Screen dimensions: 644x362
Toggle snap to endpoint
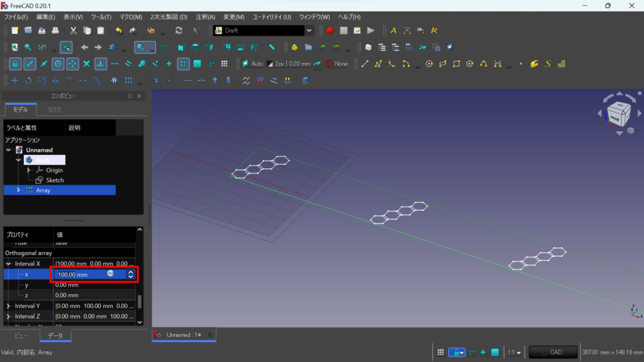(30, 63)
